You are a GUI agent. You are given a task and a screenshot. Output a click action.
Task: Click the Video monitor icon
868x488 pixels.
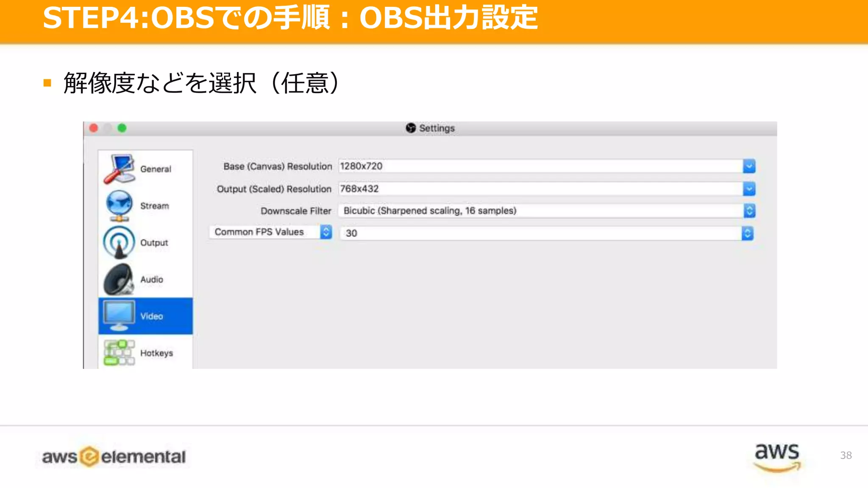click(x=120, y=316)
